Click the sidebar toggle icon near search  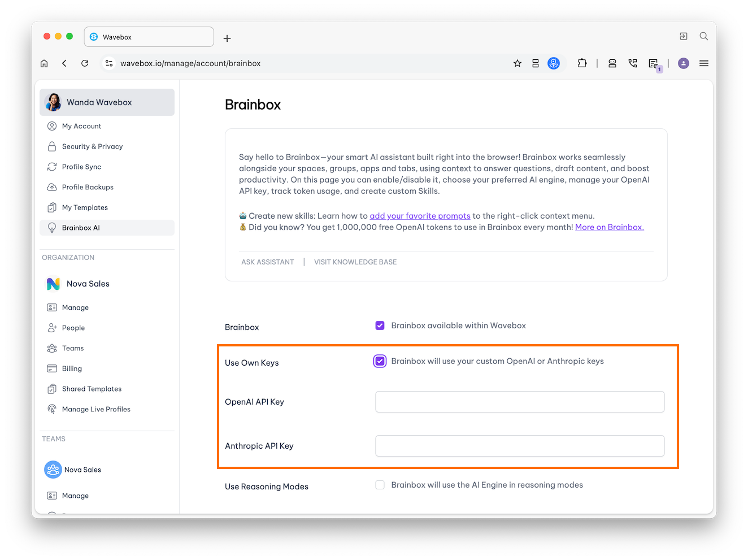684,36
